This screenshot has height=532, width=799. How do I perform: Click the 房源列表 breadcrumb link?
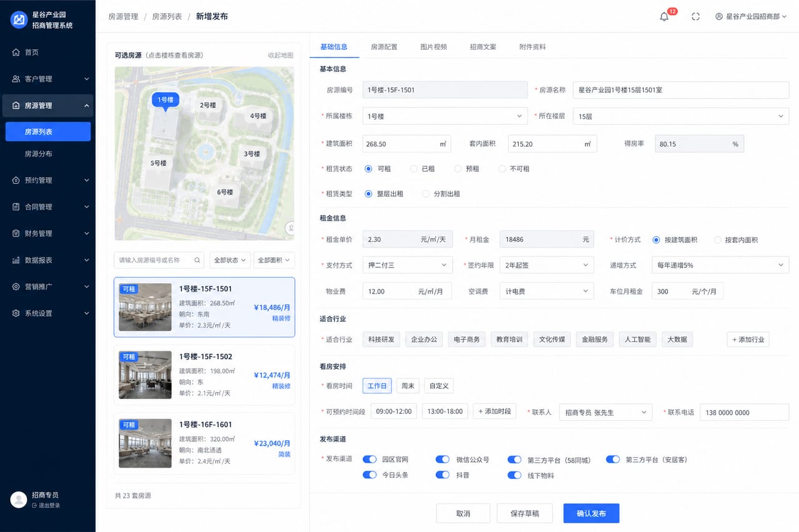point(167,17)
